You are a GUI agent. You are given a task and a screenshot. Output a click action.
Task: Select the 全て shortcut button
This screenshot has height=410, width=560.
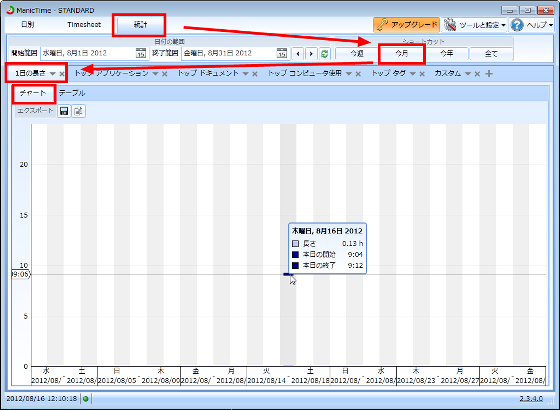[x=491, y=54]
